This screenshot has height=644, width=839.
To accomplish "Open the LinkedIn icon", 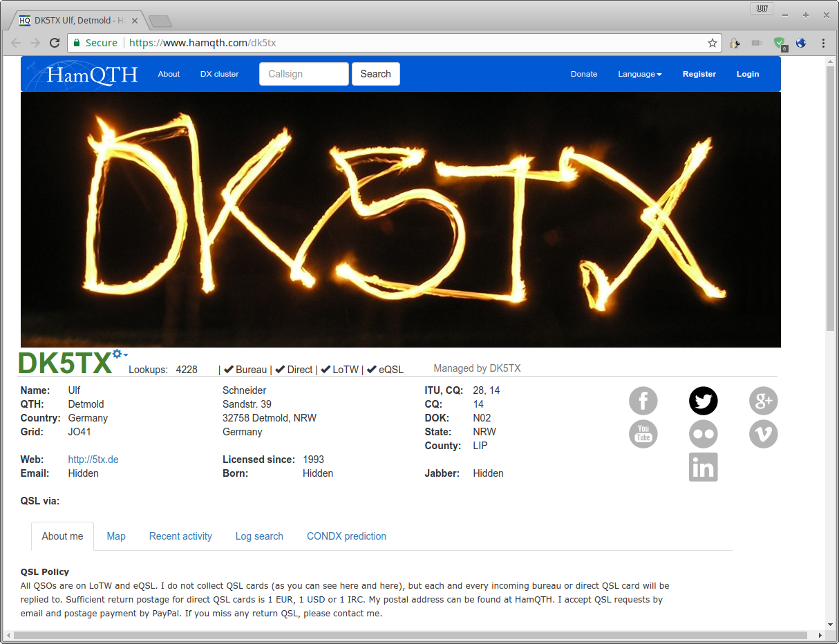I will point(704,467).
